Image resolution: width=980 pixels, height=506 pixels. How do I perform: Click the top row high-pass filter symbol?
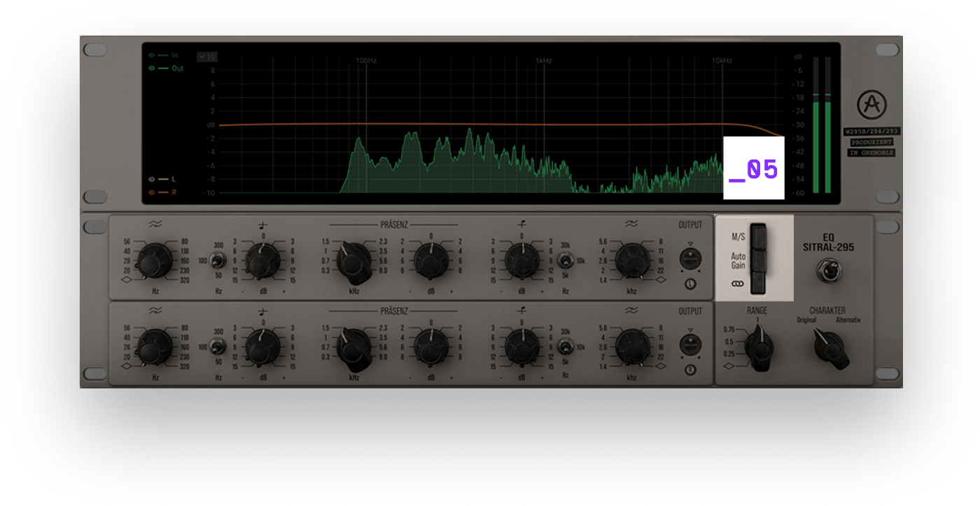click(x=155, y=224)
